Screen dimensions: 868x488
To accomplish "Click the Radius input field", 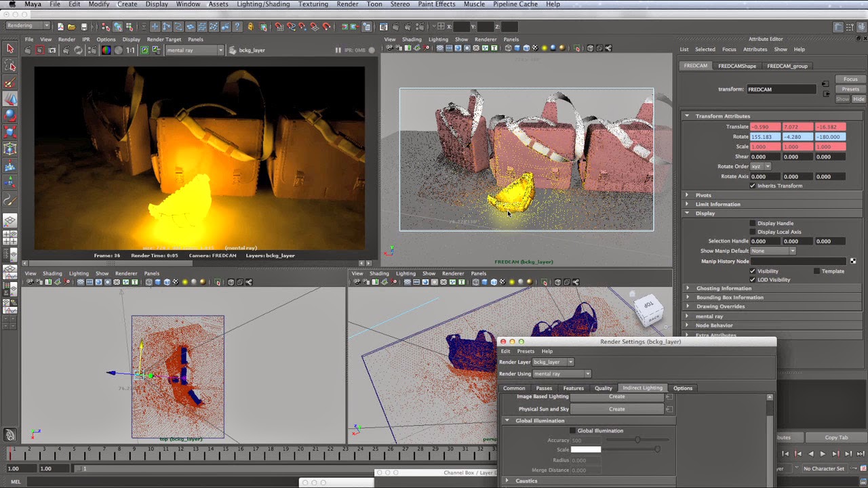I will [587, 460].
